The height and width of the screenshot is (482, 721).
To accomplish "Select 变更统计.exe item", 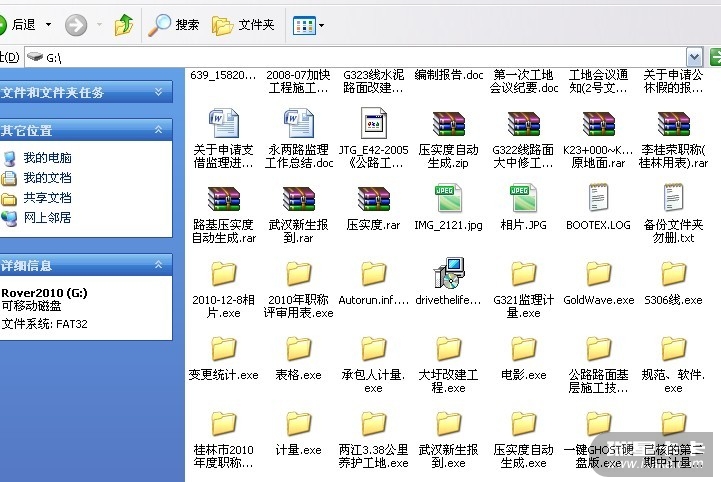I will tap(223, 358).
